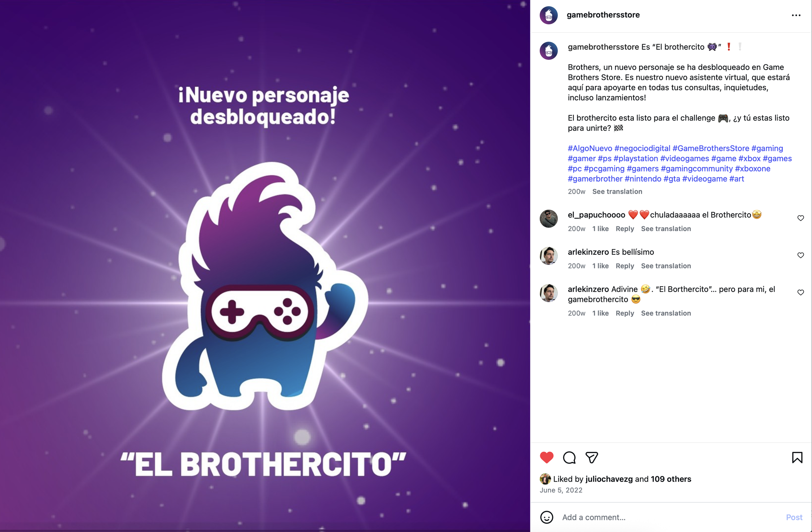This screenshot has width=812, height=532.
Task: Open gamebrothersstore avatar in header
Action: 549,15
